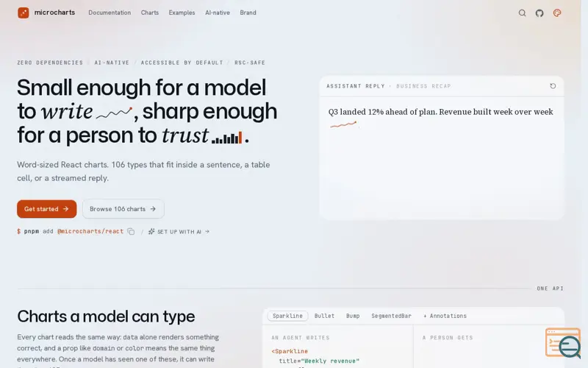
Task: Open the Documentation nav item
Action: (110, 13)
